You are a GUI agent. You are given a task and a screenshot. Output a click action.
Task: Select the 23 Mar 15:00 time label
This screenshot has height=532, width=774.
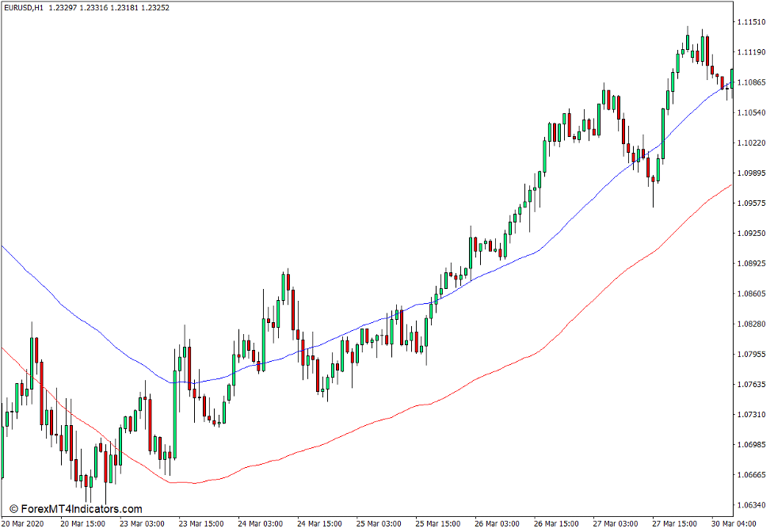[201, 524]
